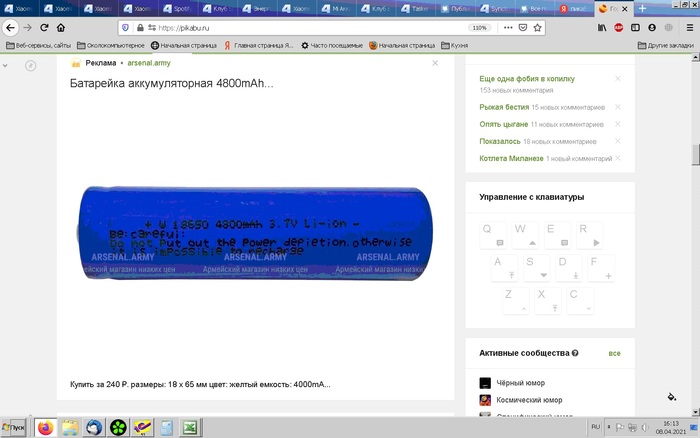Viewport: 700px width, 438px height.
Task: Open tracking protection shield in address bar
Action: coord(125,28)
